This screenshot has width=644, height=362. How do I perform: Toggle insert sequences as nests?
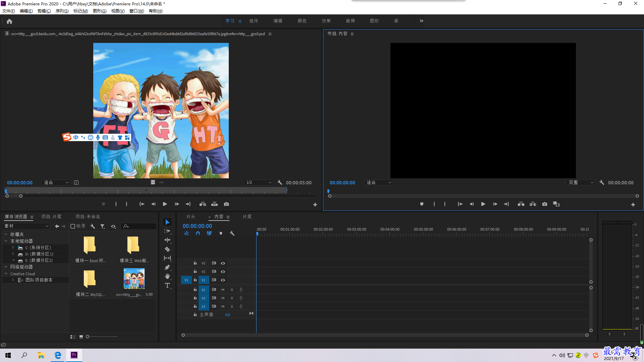[x=186, y=234]
